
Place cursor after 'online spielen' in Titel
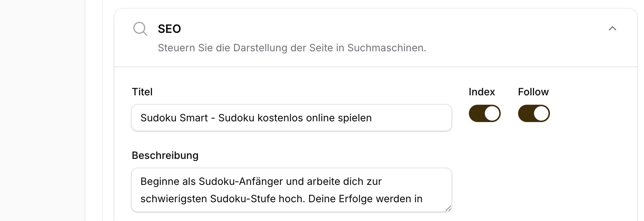[373, 117]
